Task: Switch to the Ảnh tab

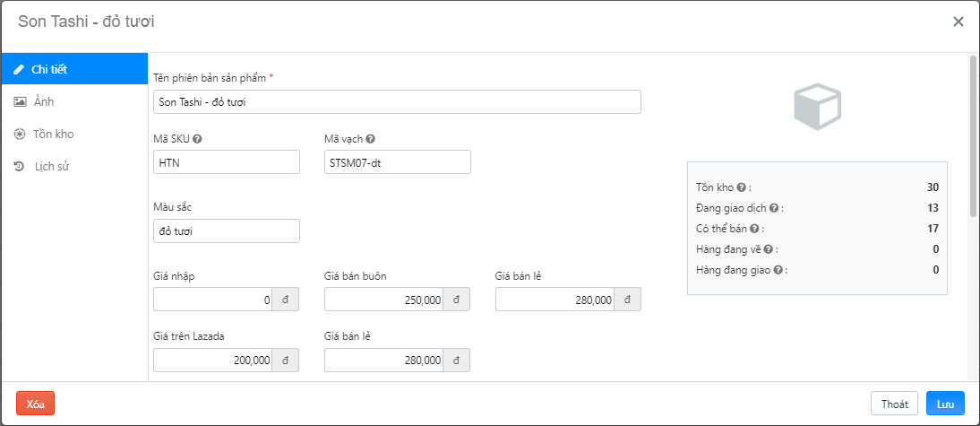Action: pyautogui.click(x=74, y=101)
